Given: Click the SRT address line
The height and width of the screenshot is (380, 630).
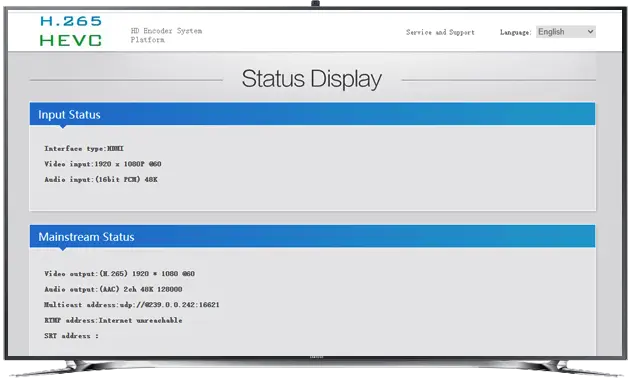Looking at the screenshot, I should [71, 336].
